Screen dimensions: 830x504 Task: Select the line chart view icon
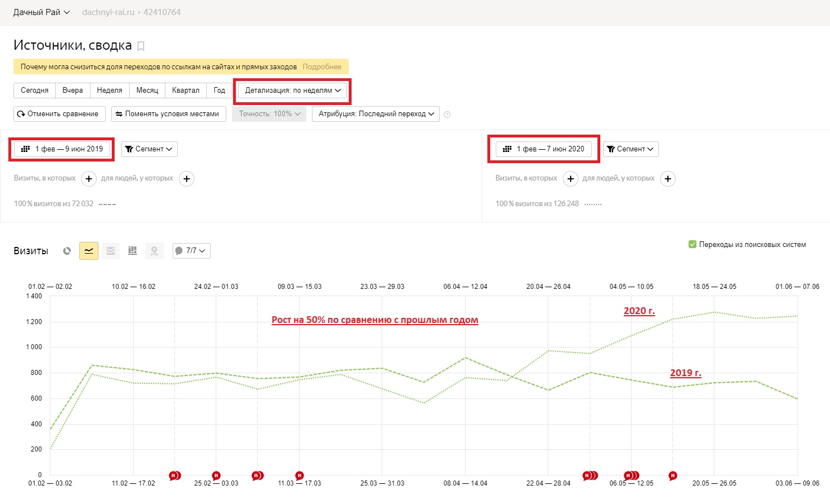tap(89, 251)
